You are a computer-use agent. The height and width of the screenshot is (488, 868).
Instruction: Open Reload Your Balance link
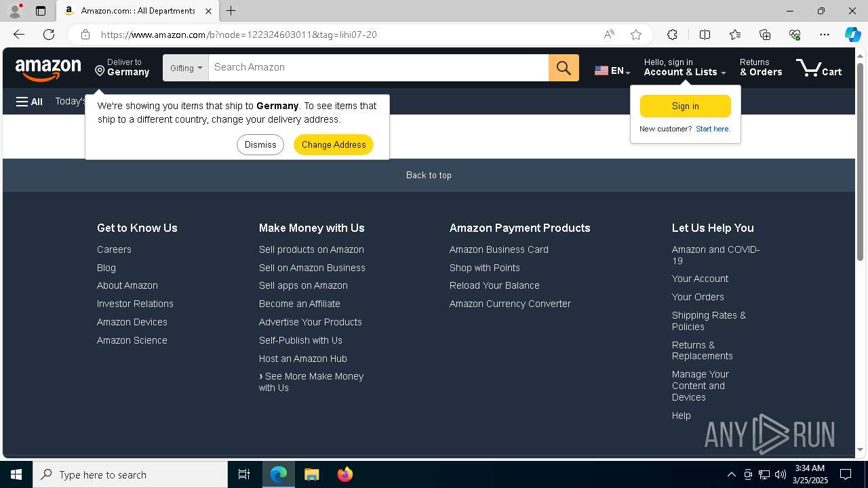(494, 285)
